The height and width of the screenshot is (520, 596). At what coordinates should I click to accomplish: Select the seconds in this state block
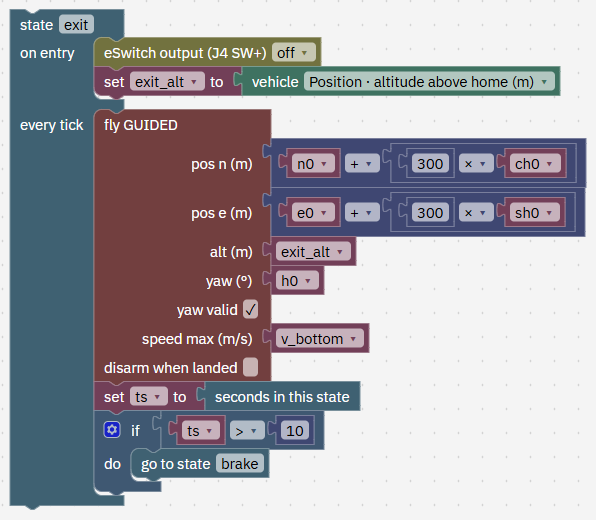pos(282,396)
